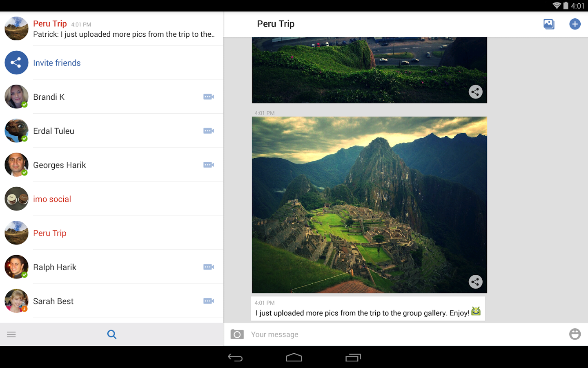
Task: Tap the Android back button
Action: 235,358
